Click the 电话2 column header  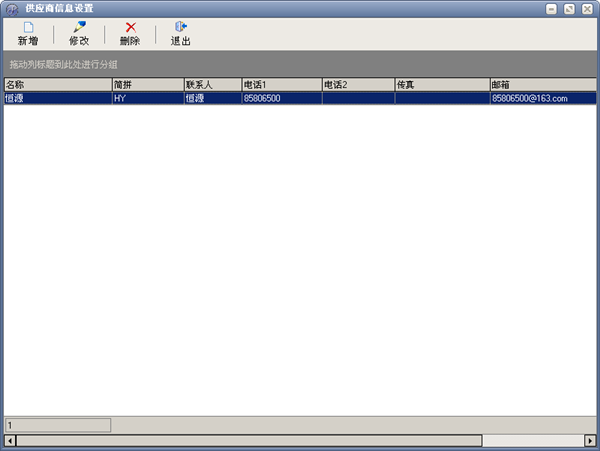(x=357, y=85)
